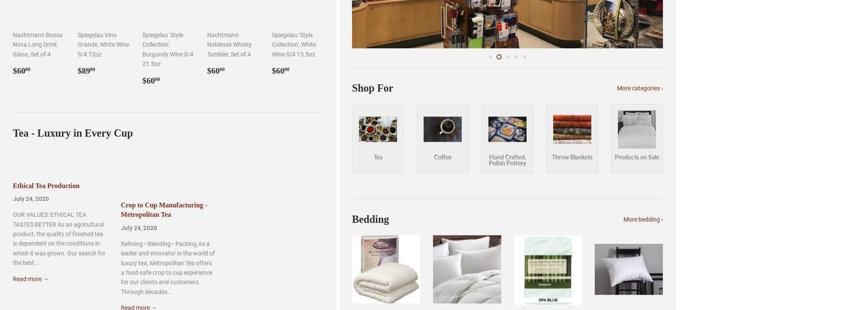View Nachtmann Noblesse Whisky Tumbler product
Image resolution: width=868 pixels, height=310 pixels.
coord(229,45)
